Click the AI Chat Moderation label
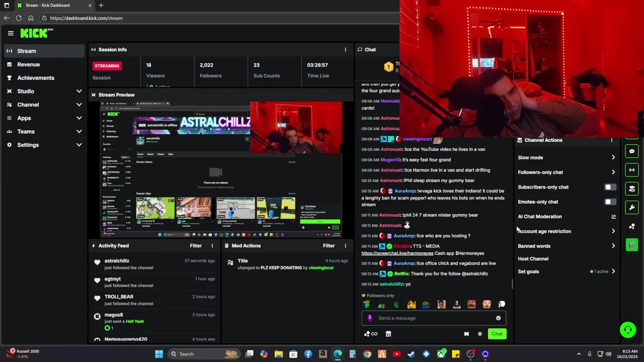This screenshot has width=644, height=362. 539,217
